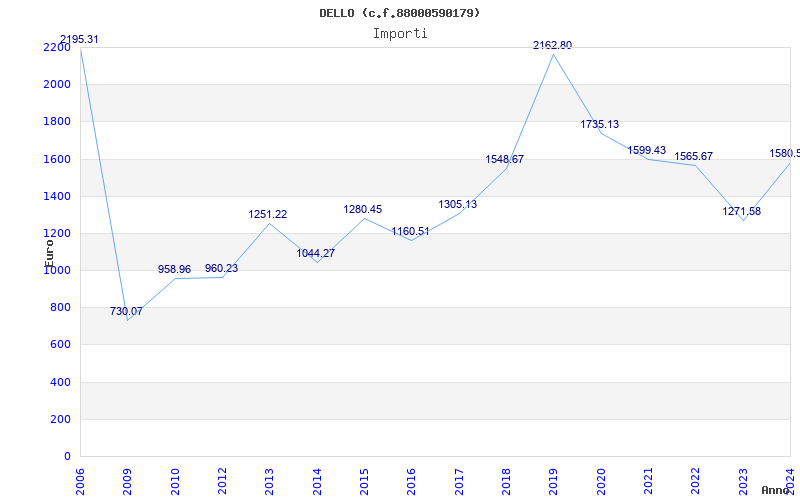Click the 1800 y-axis tick label
The image size is (800, 500).
click(x=57, y=122)
